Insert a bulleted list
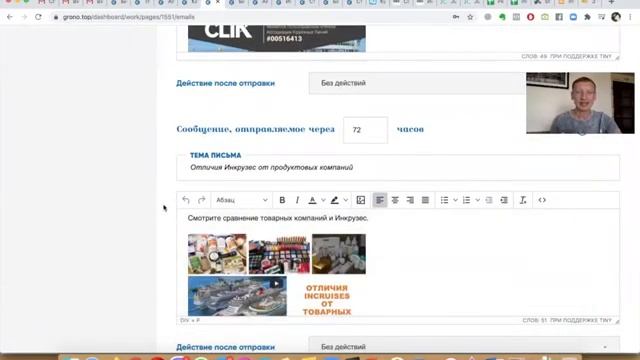Image resolution: width=640 pixels, height=360 pixels. point(444,200)
